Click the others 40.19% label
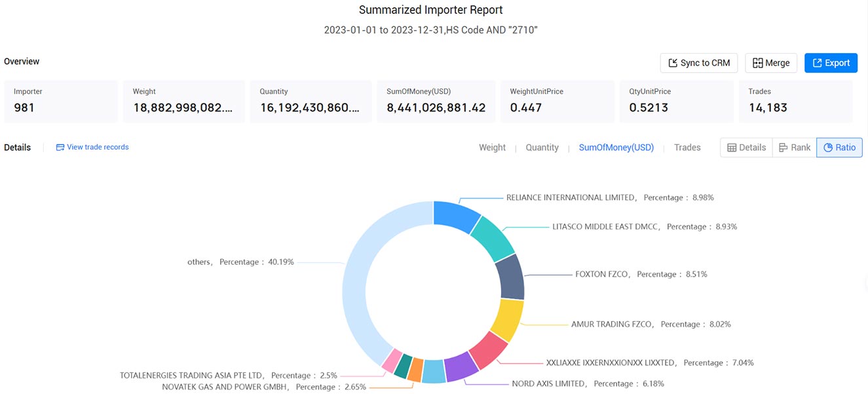Screen dimensions: 868x394 tap(240, 262)
